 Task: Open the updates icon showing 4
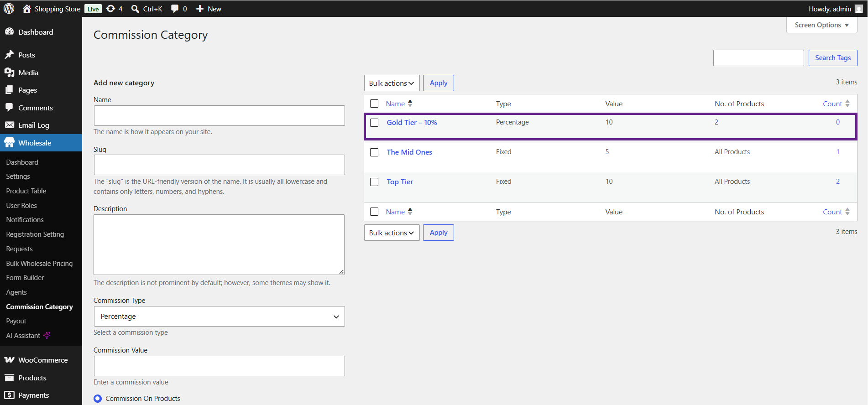tap(110, 9)
